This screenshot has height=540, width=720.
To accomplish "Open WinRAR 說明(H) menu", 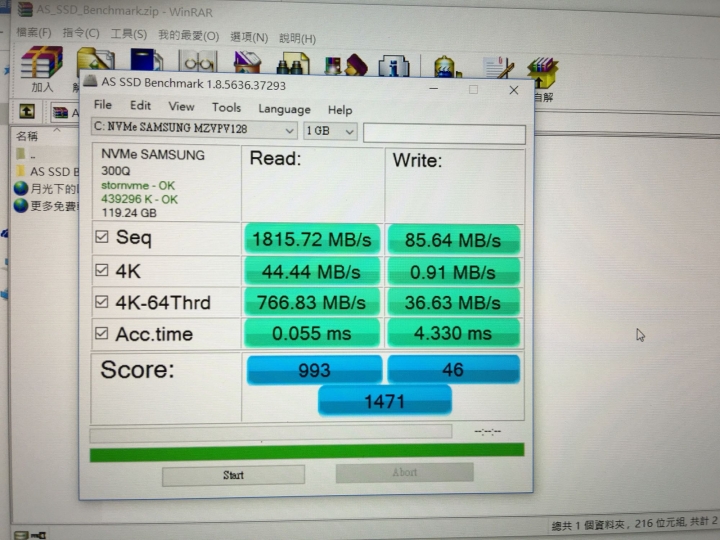I will click(297, 38).
